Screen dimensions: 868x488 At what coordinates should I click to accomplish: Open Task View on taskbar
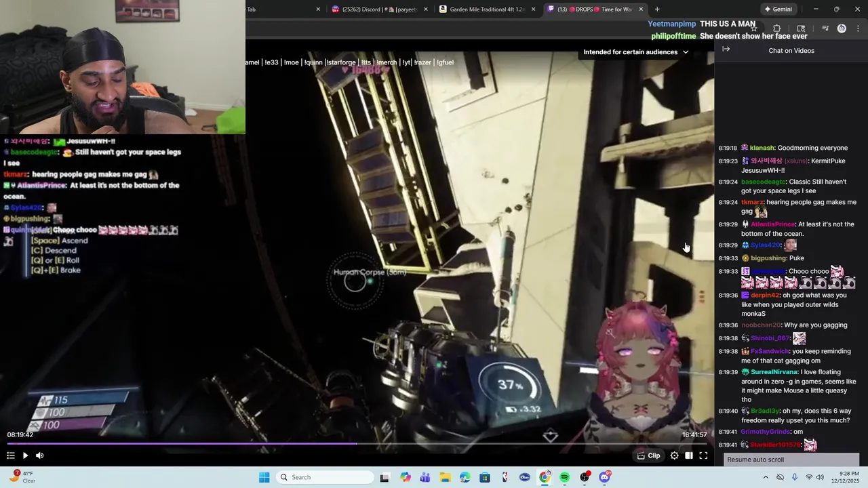click(384, 477)
